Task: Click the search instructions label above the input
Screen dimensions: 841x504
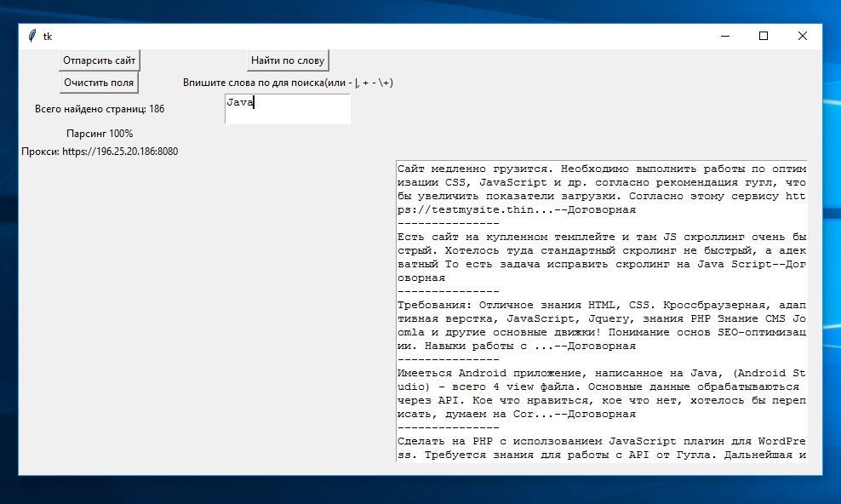Action: 289,83
